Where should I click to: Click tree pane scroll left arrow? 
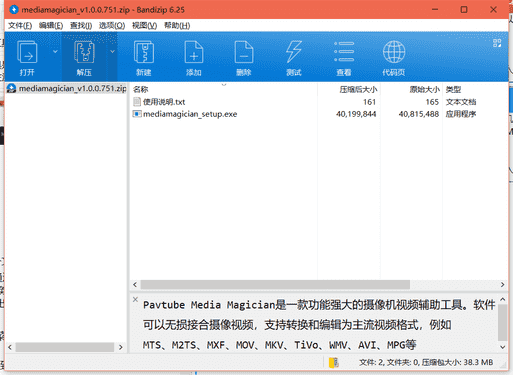click(10, 347)
